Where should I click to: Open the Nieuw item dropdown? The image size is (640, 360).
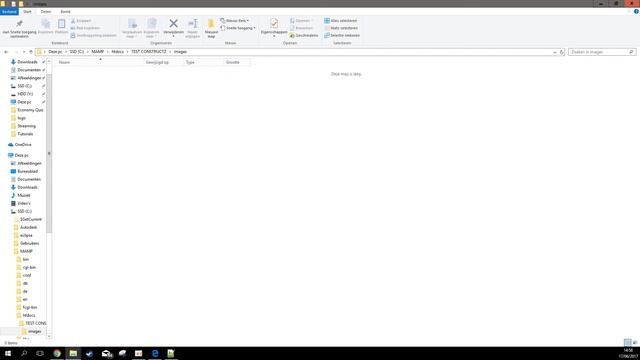(x=235, y=20)
